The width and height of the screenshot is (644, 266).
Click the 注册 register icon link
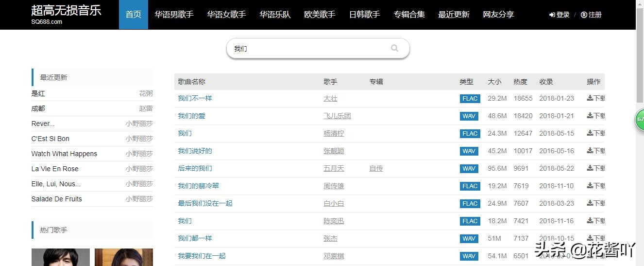point(591,15)
